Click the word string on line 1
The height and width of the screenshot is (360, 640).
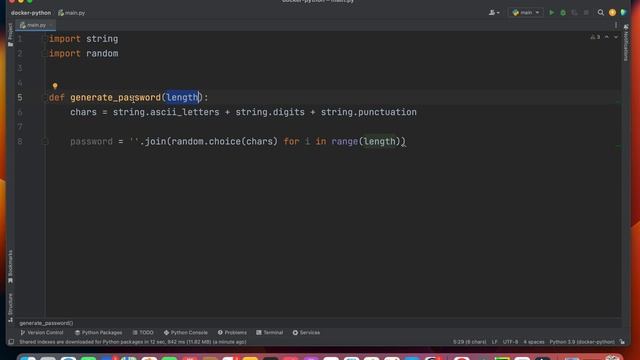pyautogui.click(x=102, y=39)
